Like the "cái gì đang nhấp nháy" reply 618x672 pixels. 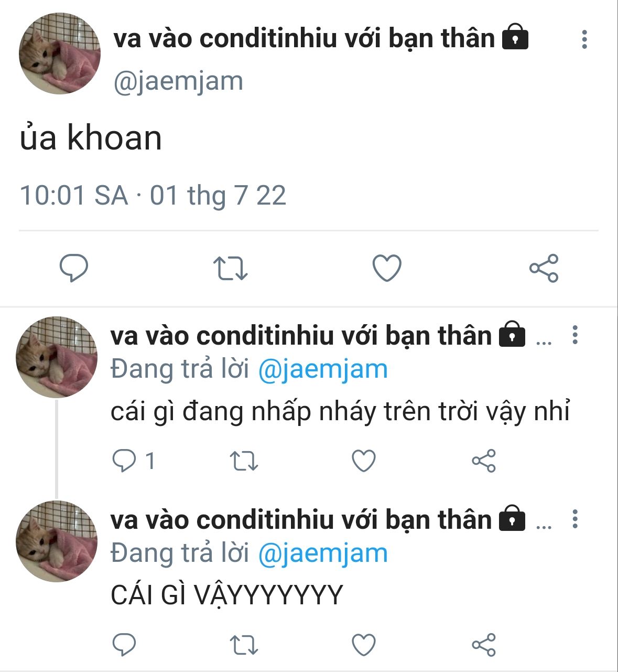point(363,461)
